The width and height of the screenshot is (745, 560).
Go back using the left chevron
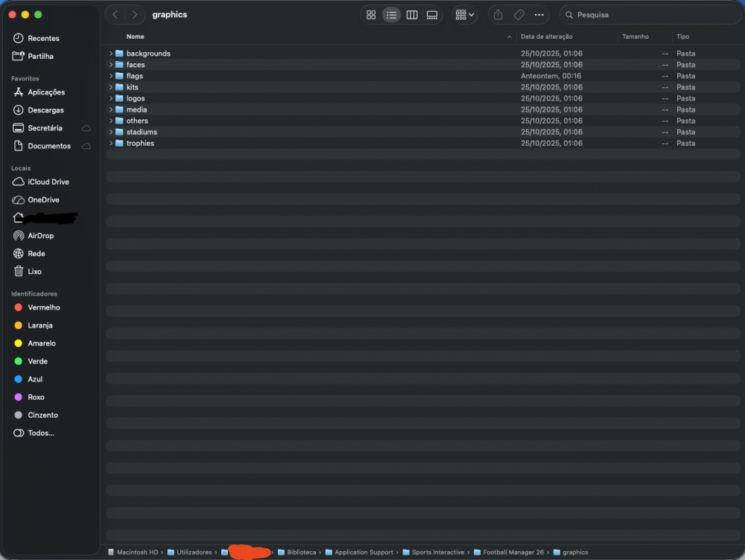click(x=115, y=15)
